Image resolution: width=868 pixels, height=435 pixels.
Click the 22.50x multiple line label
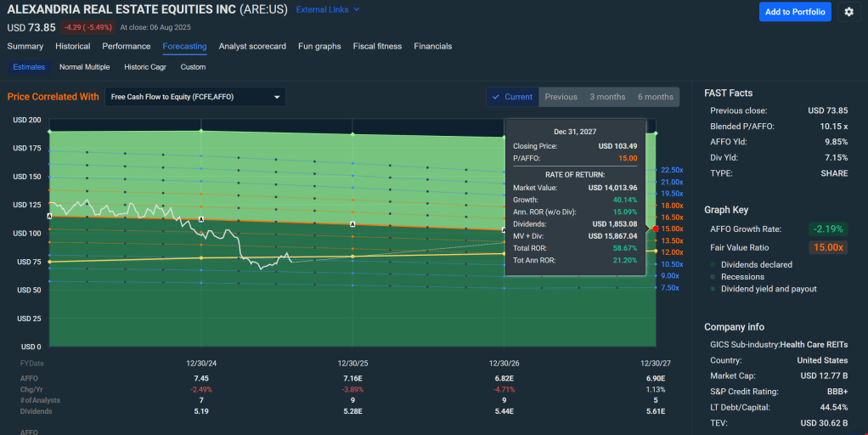click(671, 170)
